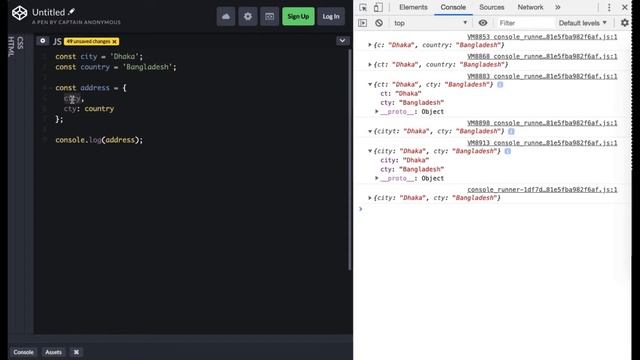The image size is (640, 360).
Task: Click JS editor vertical scrollbar
Action: [350, 160]
